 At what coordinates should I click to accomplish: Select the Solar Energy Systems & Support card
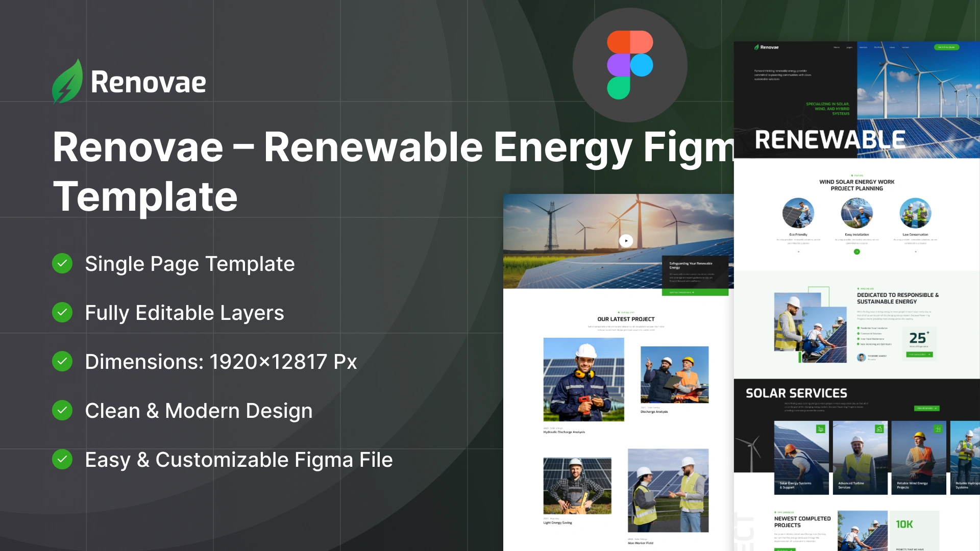(801, 458)
